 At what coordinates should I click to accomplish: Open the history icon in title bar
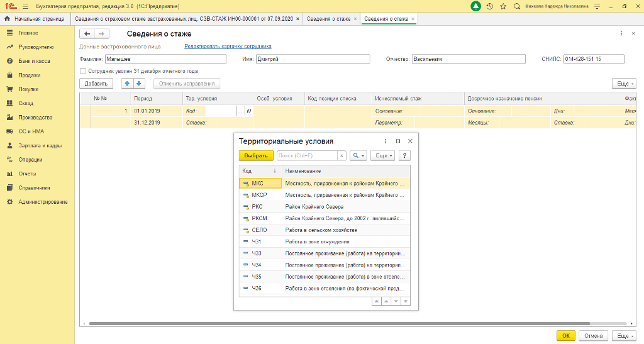tap(490, 6)
